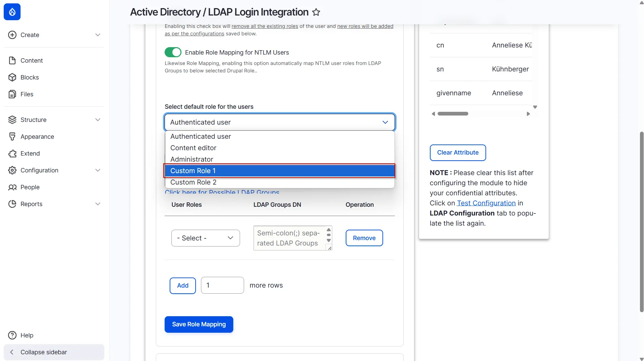The image size is (644, 361).
Task: Click the attribute list right scroll arrow
Action: tap(528, 114)
